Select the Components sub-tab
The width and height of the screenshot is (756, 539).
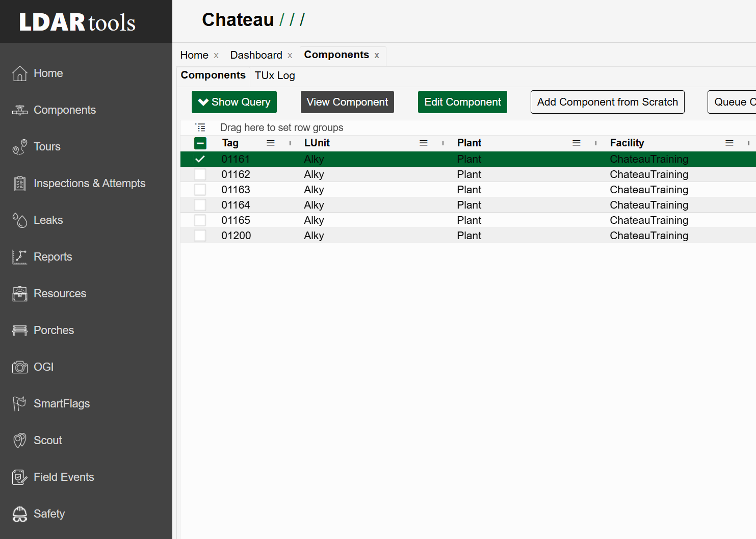213,75
